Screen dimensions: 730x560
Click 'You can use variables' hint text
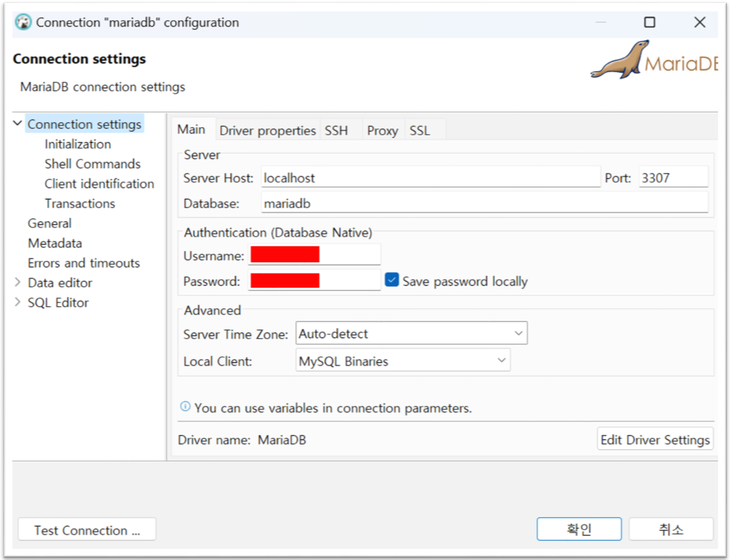pyautogui.click(x=333, y=408)
